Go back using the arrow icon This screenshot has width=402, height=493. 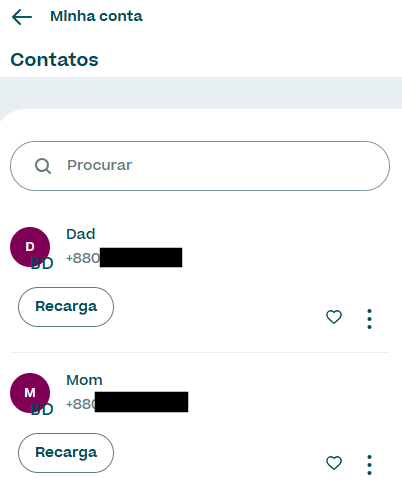[x=22, y=17]
